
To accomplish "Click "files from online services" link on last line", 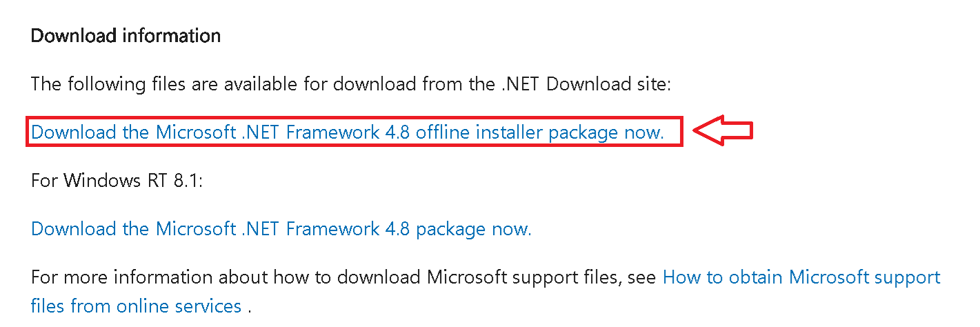I will click(x=136, y=305).
